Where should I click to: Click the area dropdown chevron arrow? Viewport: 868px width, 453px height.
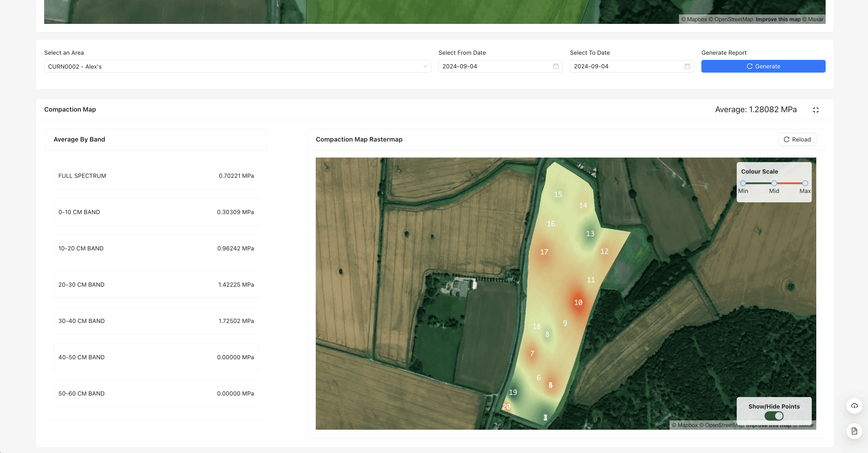click(425, 66)
